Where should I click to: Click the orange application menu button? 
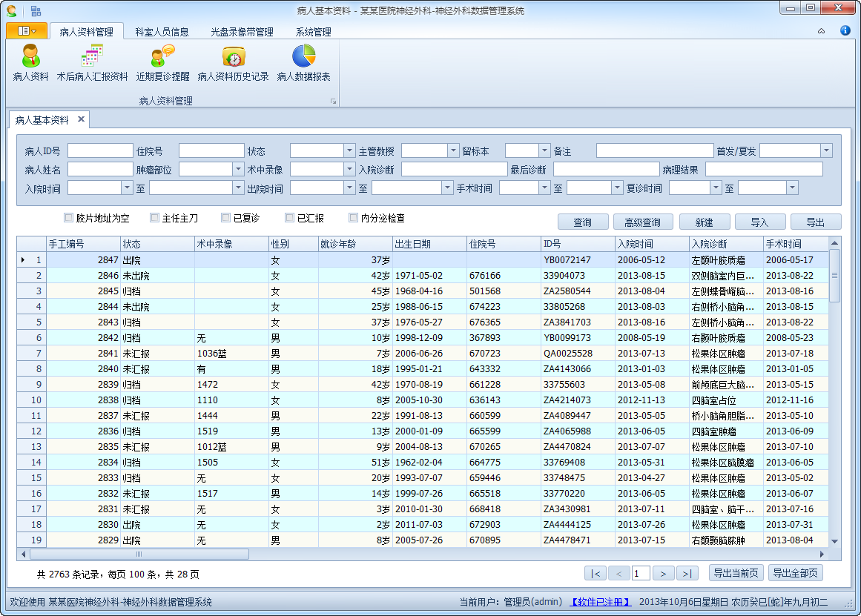[27, 31]
